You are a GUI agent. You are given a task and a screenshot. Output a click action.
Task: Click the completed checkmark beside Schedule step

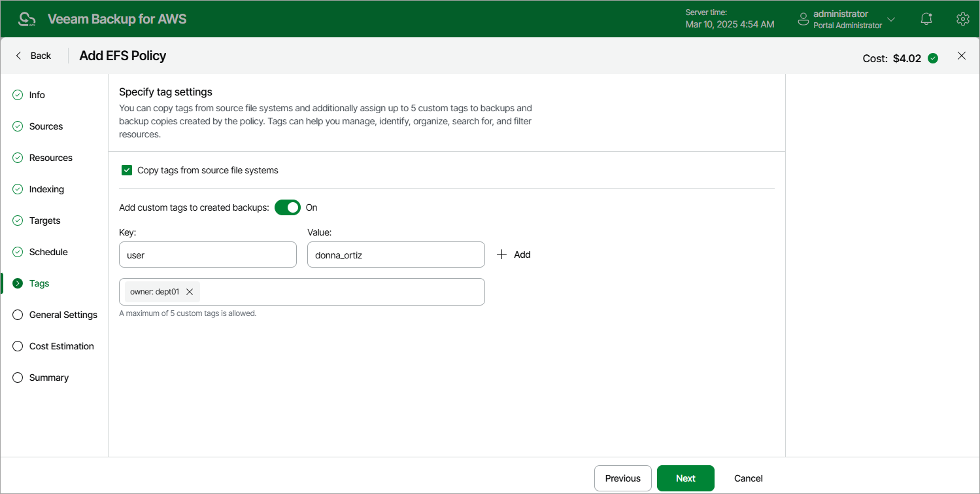17,252
